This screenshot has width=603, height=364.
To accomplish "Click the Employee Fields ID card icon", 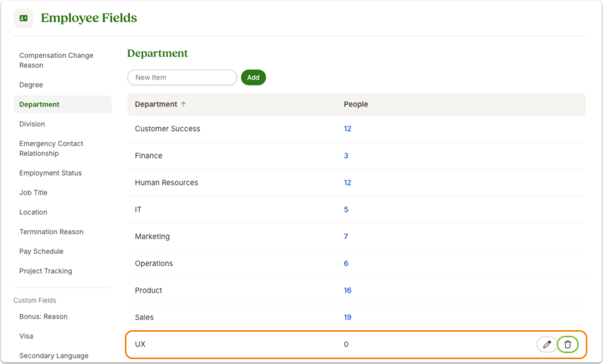I will pos(23,18).
